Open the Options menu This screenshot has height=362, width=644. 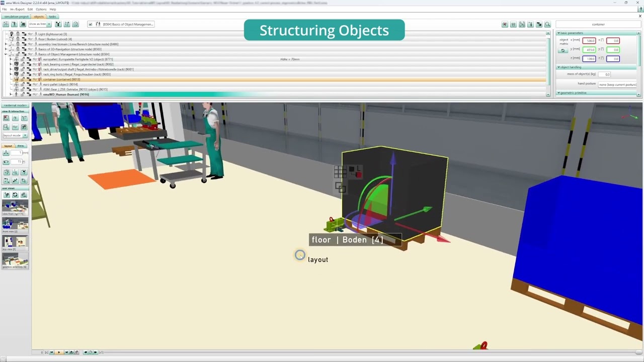click(x=41, y=9)
